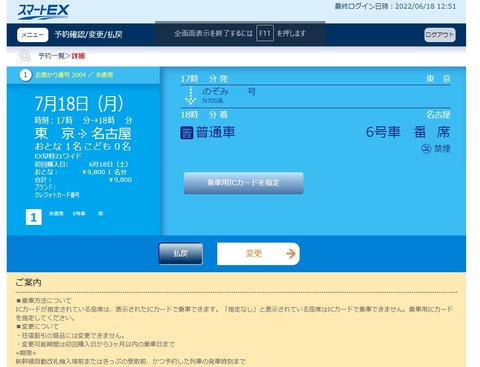Click the お預かり番号 2004 label
The height and width of the screenshot is (367, 480).
pyautogui.click(x=60, y=75)
